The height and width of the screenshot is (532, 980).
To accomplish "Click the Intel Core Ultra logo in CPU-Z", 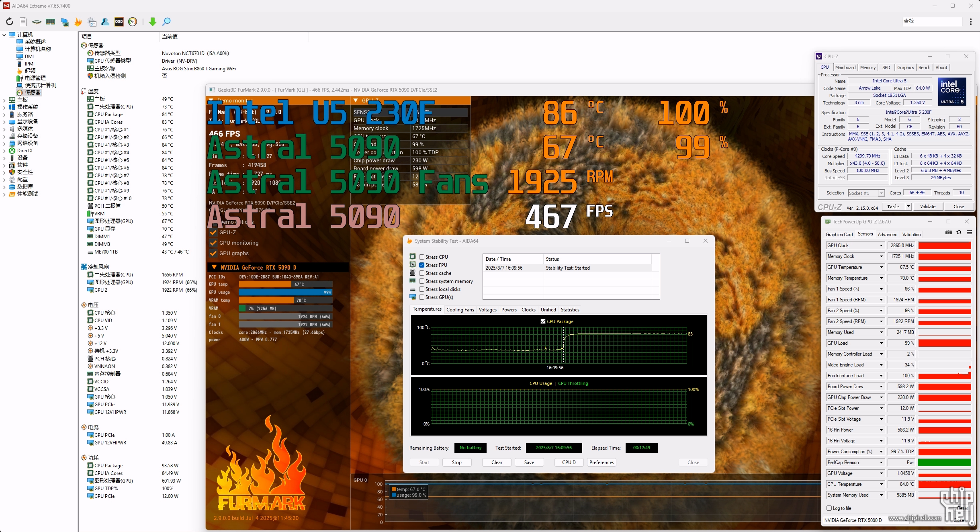I will pyautogui.click(x=952, y=92).
